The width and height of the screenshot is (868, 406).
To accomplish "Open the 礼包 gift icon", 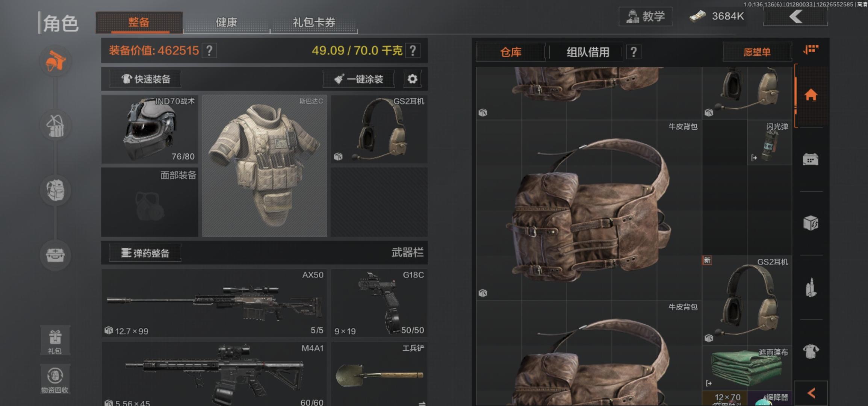I will [x=55, y=341].
